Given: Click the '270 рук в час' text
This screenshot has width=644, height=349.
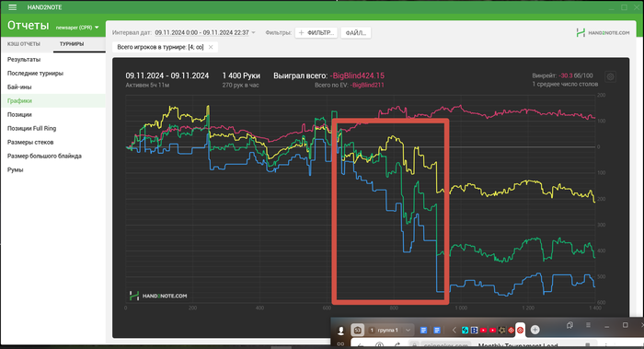Looking at the screenshot, I should point(241,85).
